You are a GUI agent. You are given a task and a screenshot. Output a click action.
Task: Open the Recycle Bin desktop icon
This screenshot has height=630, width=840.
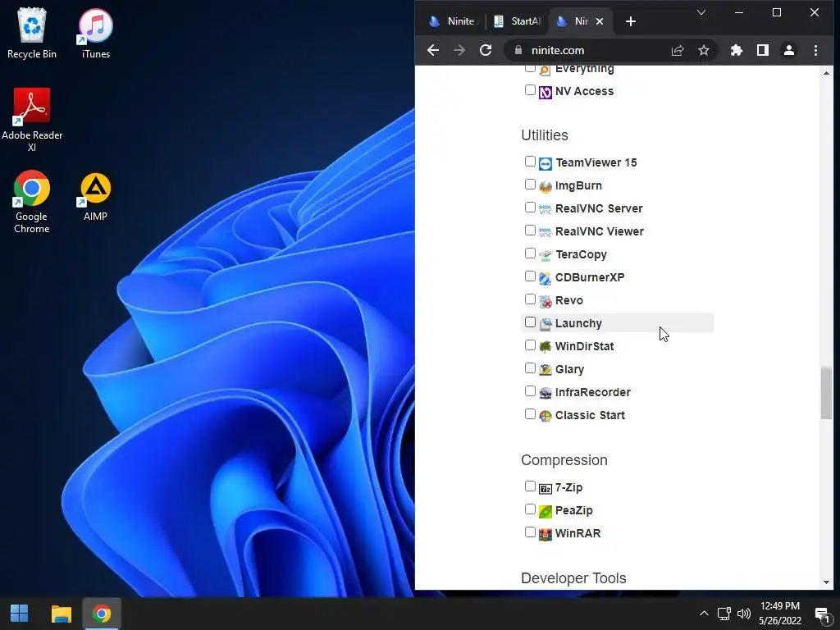point(32,33)
